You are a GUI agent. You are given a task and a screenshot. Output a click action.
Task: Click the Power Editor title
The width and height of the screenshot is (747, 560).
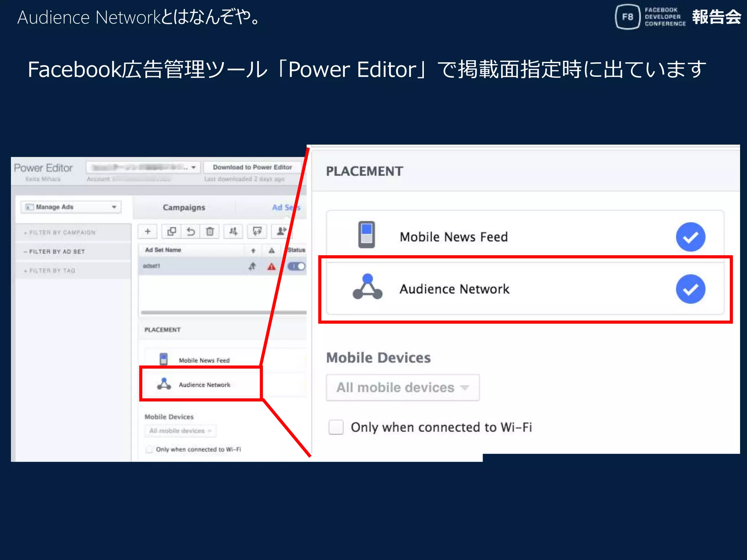coord(43,168)
